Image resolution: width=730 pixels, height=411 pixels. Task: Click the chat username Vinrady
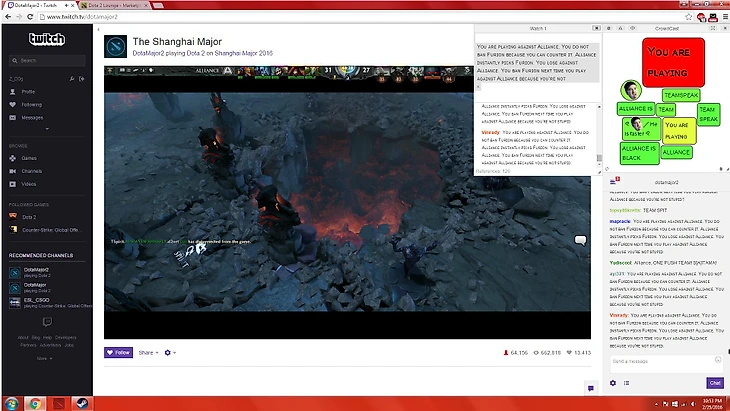click(x=619, y=316)
